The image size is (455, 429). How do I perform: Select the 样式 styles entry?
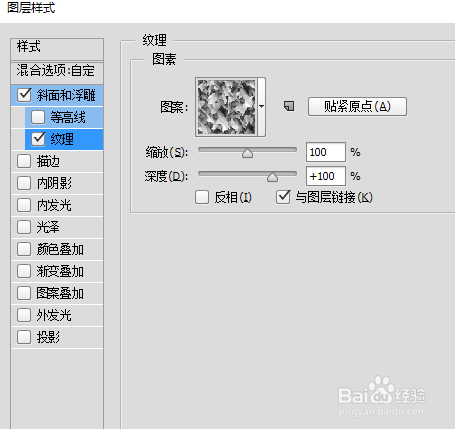(x=57, y=49)
